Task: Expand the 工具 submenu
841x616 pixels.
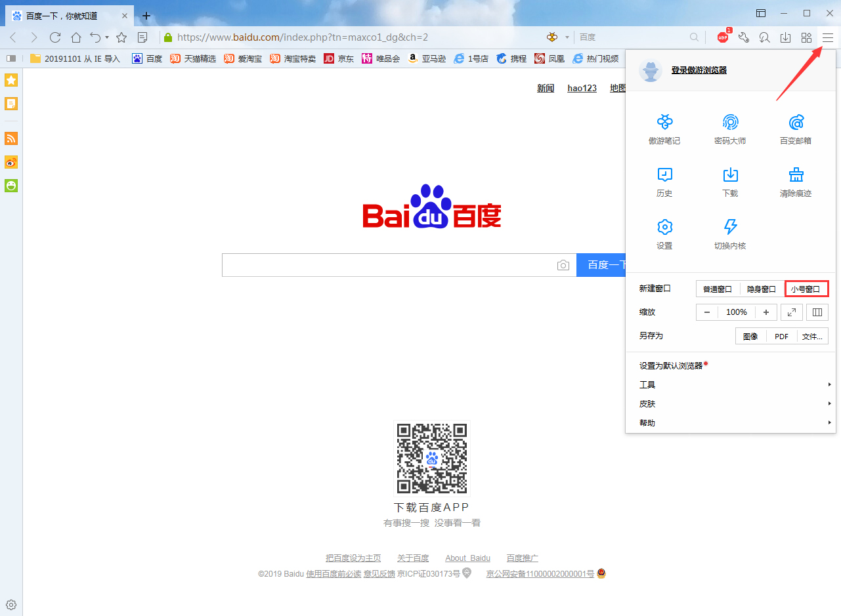Action: tap(647, 384)
